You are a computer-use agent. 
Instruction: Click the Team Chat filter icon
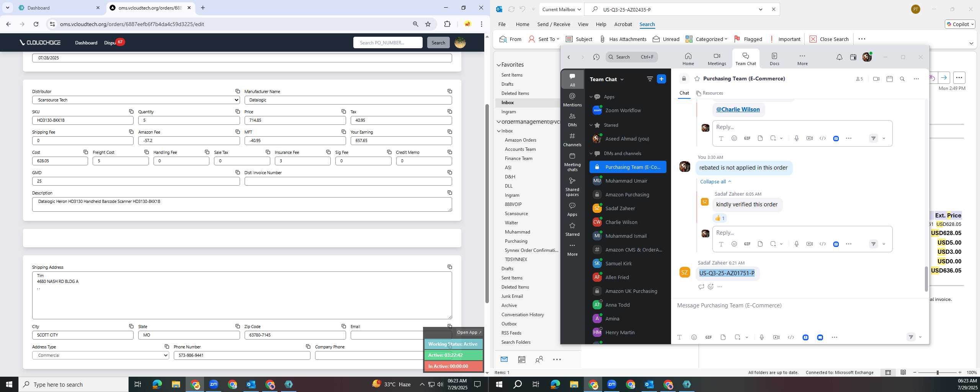[650, 79]
